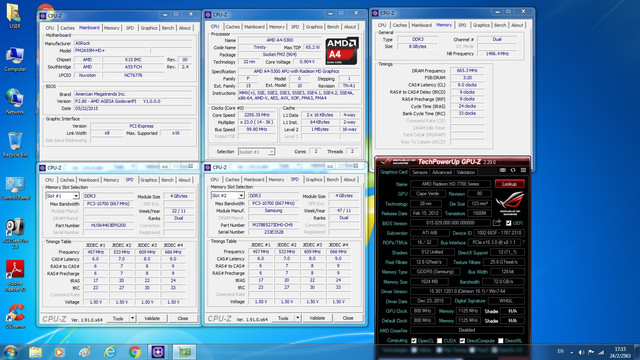Open the USER folder desktop icon
Image resolution: width=640 pixels, height=360 pixels.
pos(14,16)
